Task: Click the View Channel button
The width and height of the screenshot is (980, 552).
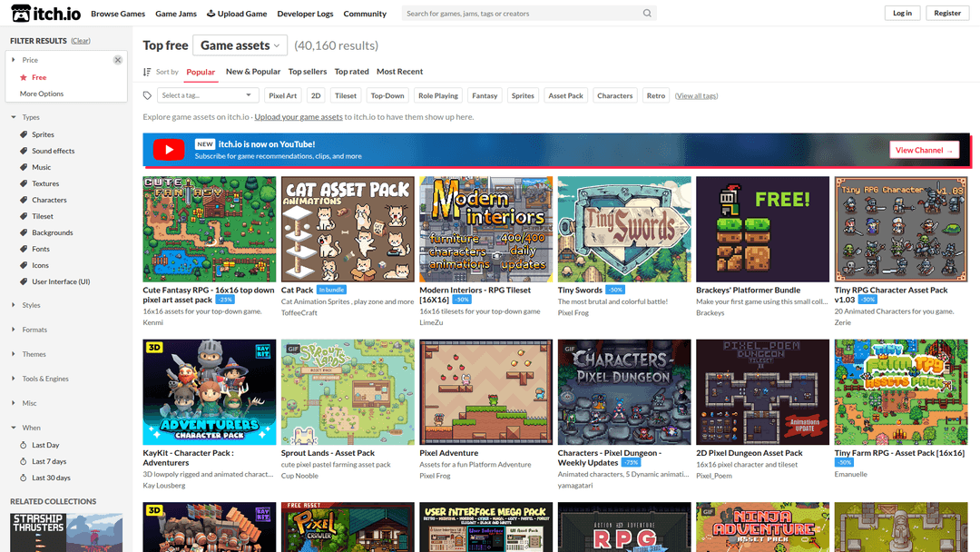Action: [924, 150]
